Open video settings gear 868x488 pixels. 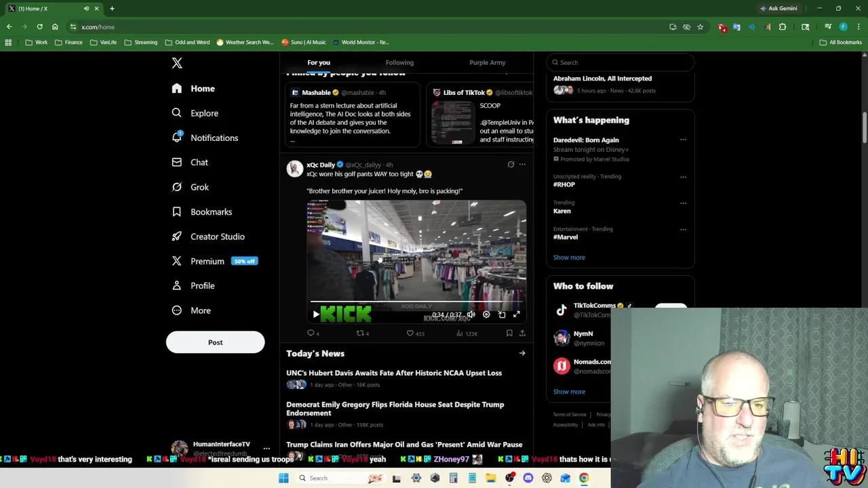click(486, 314)
